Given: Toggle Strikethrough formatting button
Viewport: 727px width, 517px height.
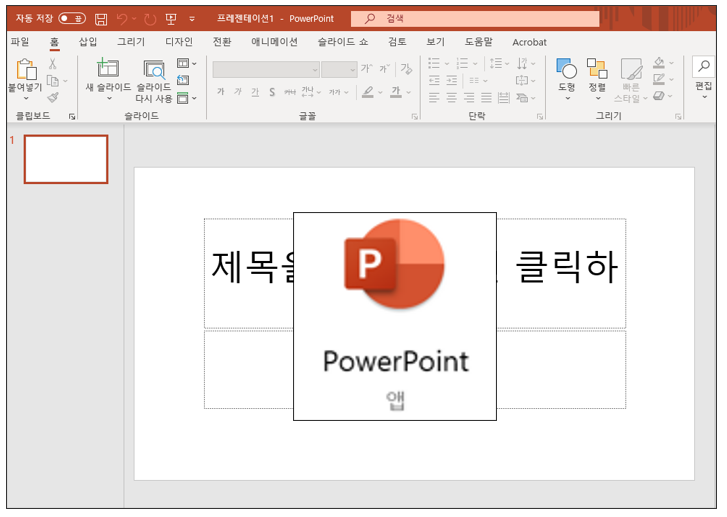Looking at the screenshot, I should pyautogui.click(x=290, y=92).
